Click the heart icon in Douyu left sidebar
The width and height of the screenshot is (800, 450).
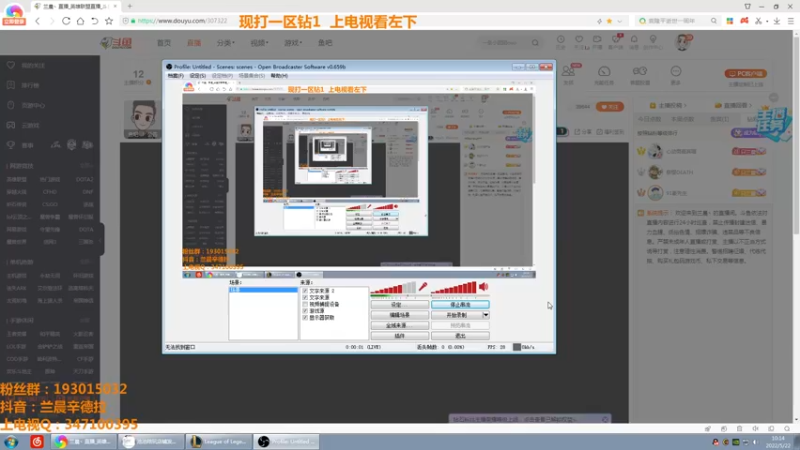coord(11,65)
